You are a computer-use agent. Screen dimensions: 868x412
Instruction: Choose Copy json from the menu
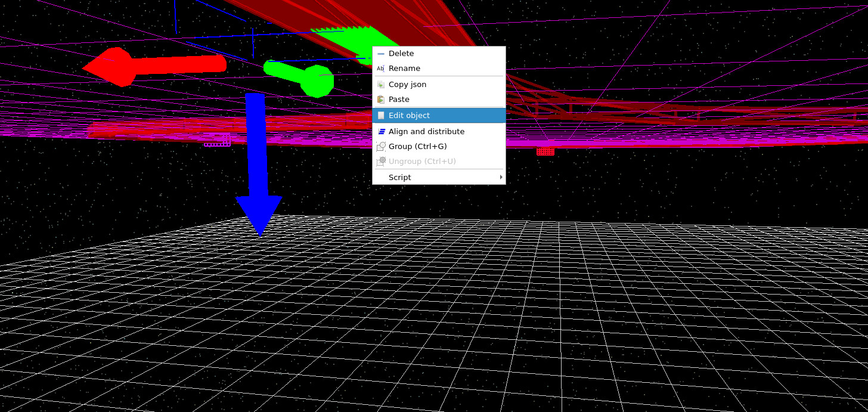click(408, 84)
